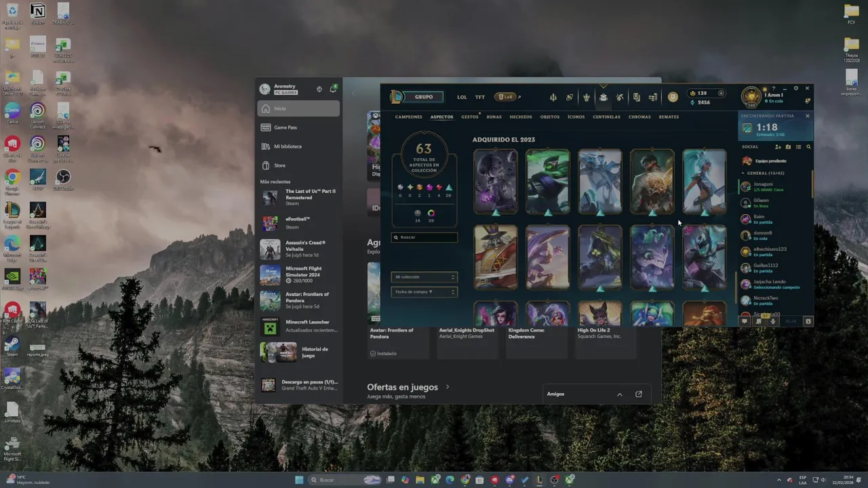Open Historial de juego in Xbox sidebar
This screenshot has height=488, width=868.
tap(298, 352)
